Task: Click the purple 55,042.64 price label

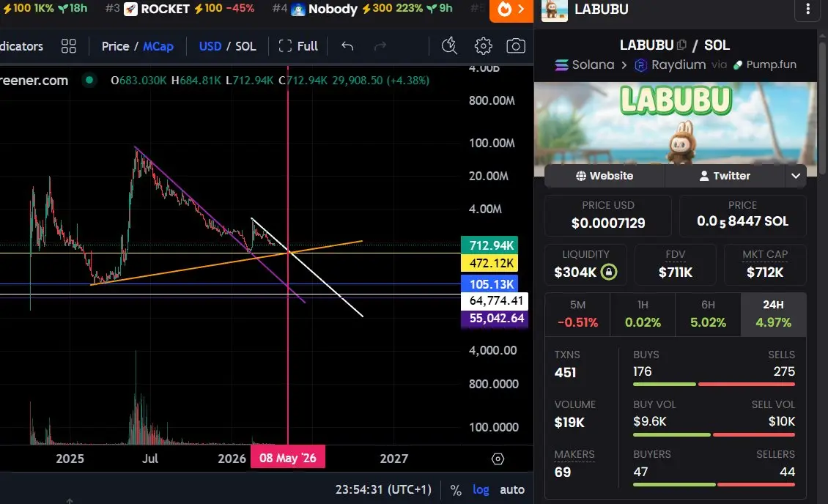Action: 495,318
